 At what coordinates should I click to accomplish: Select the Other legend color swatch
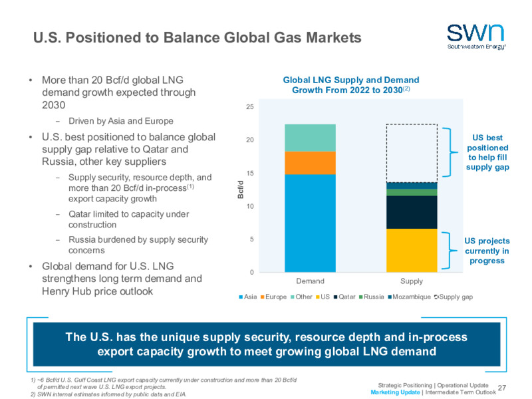click(293, 297)
